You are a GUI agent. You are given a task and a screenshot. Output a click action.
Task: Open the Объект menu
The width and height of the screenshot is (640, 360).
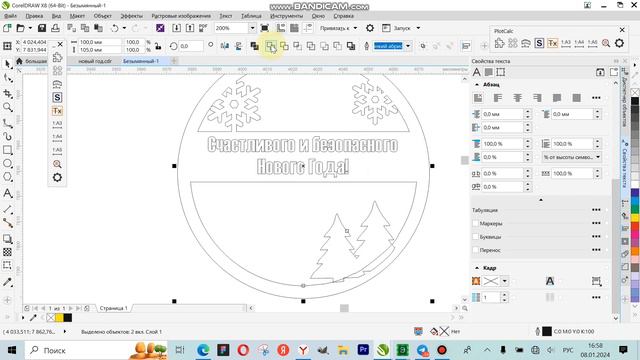[x=102, y=16]
